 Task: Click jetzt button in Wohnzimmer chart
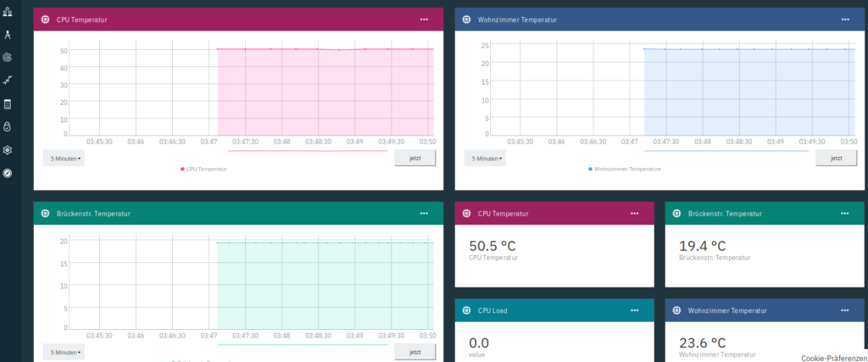[x=837, y=158]
